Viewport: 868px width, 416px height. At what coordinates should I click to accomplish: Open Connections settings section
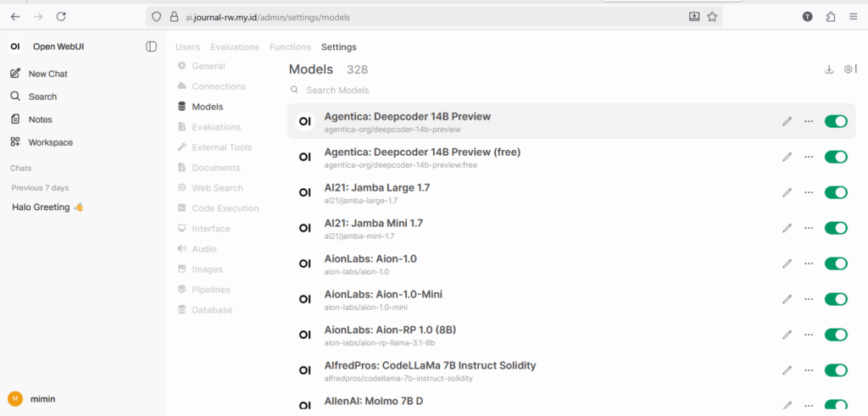pyautogui.click(x=211, y=86)
